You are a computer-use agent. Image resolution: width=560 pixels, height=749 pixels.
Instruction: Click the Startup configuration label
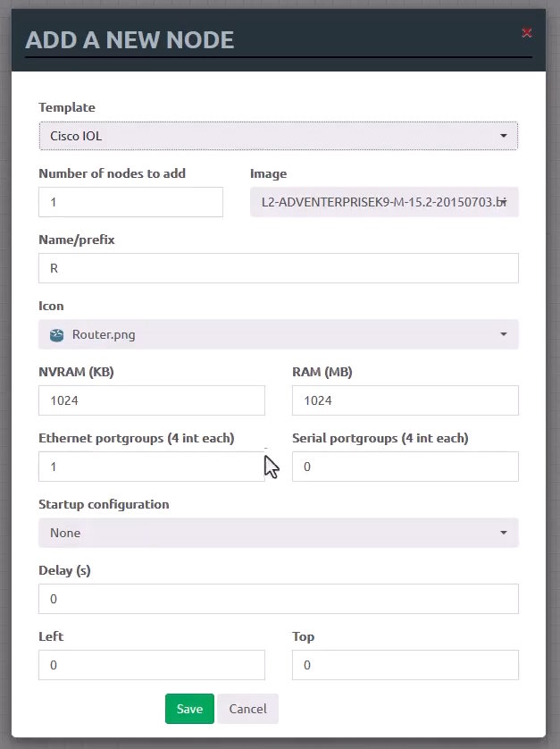pyautogui.click(x=104, y=504)
